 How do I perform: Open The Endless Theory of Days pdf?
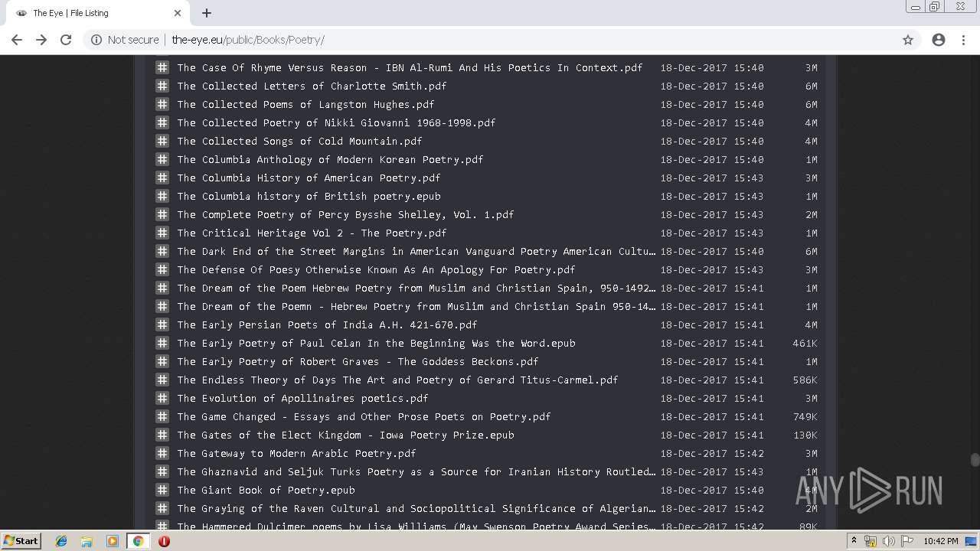[397, 380]
